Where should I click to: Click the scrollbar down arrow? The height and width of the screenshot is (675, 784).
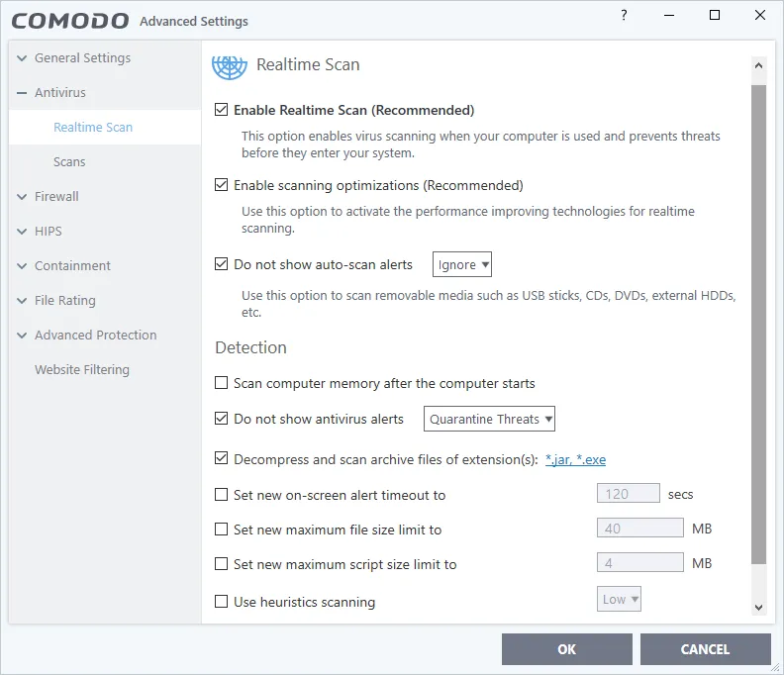click(x=759, y=607)
